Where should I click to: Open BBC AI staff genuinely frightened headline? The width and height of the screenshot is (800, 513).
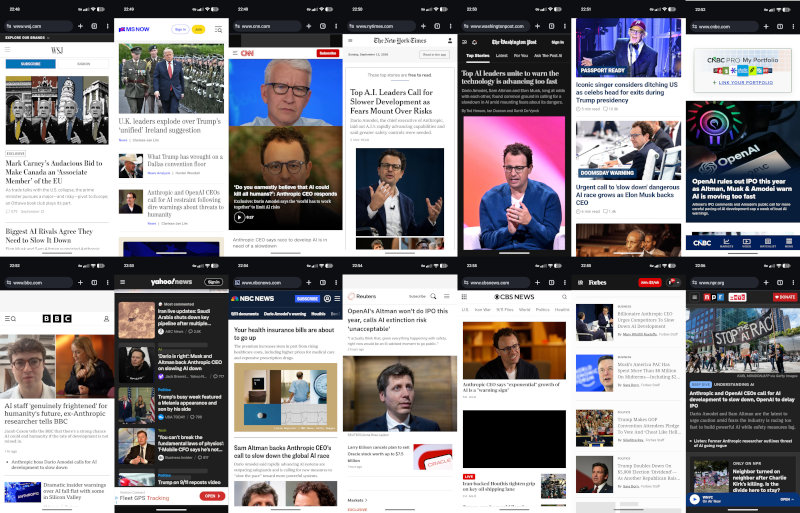(56, 413)
